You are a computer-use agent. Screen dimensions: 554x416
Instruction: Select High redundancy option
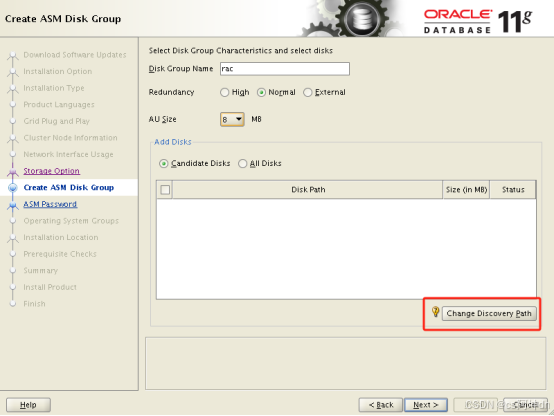224,92
